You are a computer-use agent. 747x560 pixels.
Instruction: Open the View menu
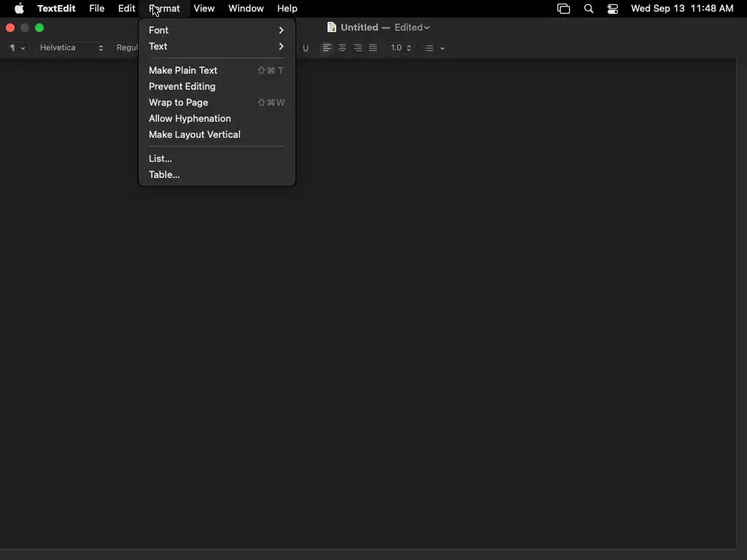204,9
